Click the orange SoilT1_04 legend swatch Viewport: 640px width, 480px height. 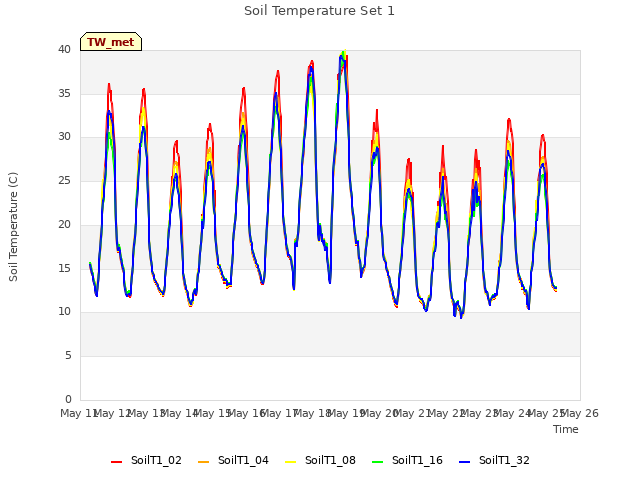tap(203, 462)
